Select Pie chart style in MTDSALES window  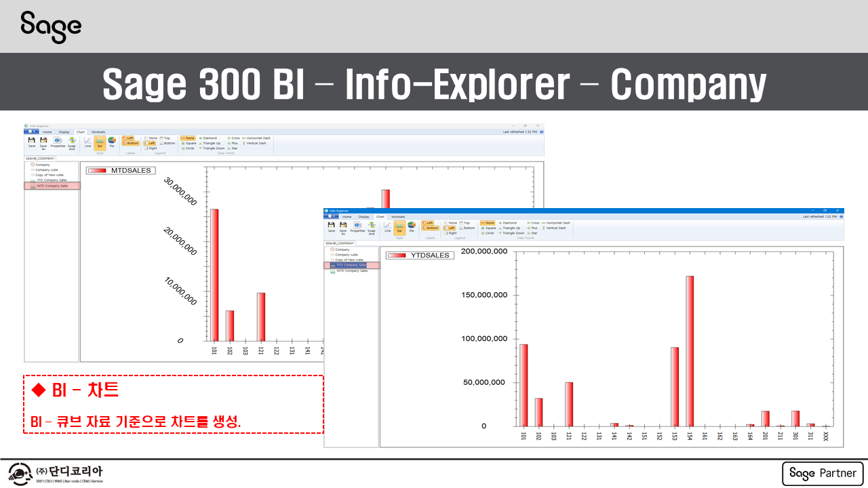coord(112,142)
